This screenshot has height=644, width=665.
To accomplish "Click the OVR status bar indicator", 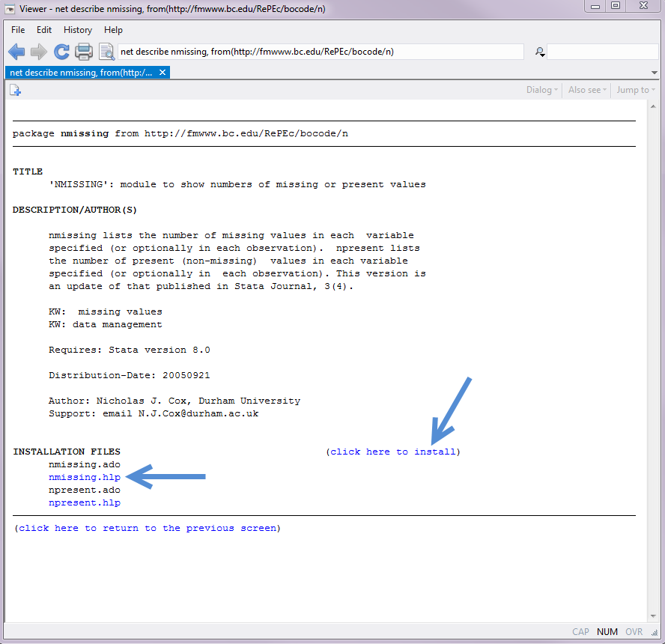I will (634, 632).
